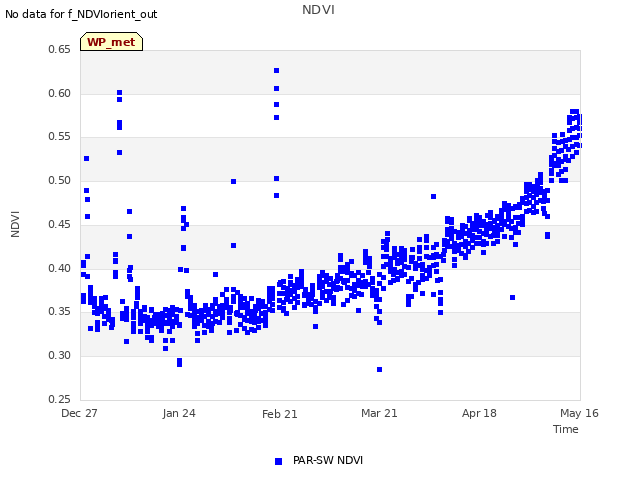Click the Apr 18 x-axis tick label
This screenshot has height=480, width=640.
click(x=479, y=413)
